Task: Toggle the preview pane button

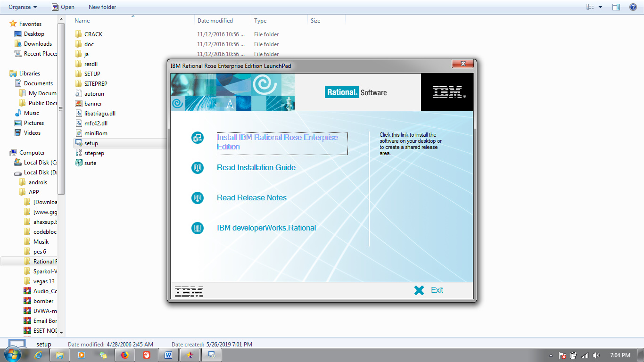Action: (616, 7)
